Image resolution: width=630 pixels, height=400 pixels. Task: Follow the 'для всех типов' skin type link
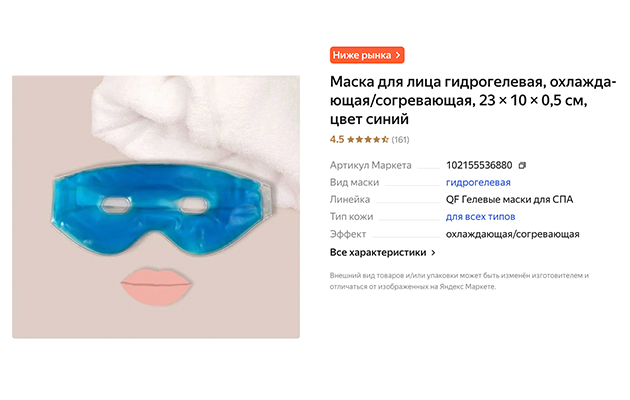pos(481,216)
